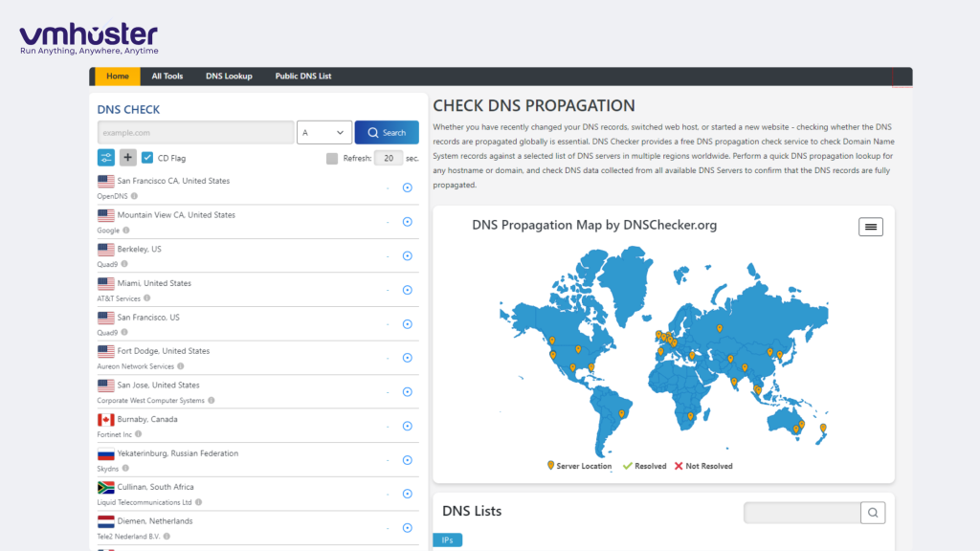
Task: Open the record type A dropdown
Action: 324,133
